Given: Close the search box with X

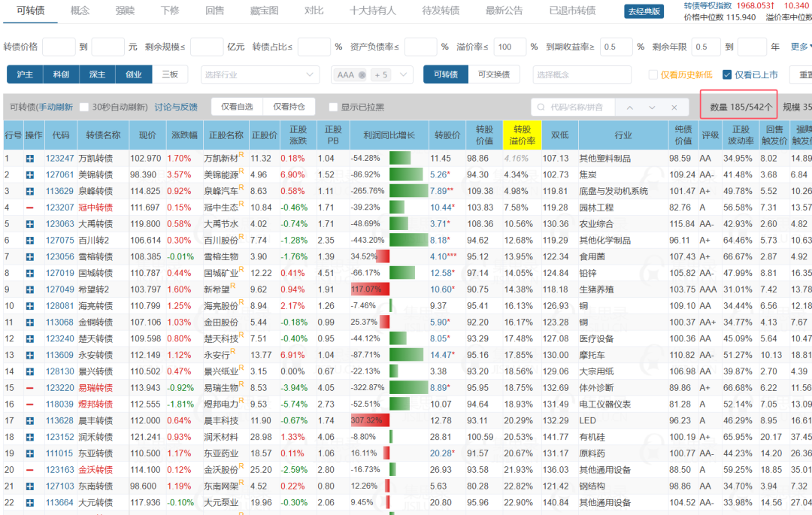Looking at the screenshot, I should tap(674, 108).
